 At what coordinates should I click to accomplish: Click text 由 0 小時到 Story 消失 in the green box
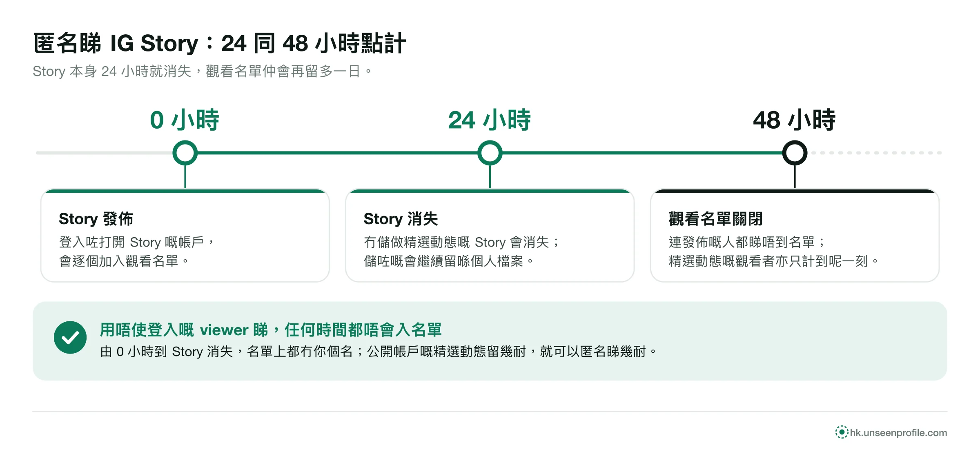[167, 352]
